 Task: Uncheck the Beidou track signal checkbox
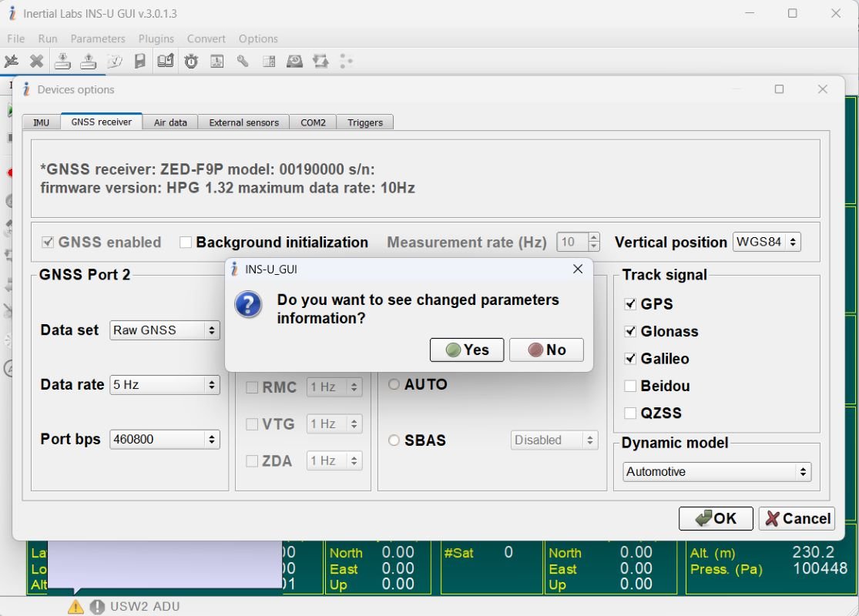pyautogui.click(x=629, y=386)
